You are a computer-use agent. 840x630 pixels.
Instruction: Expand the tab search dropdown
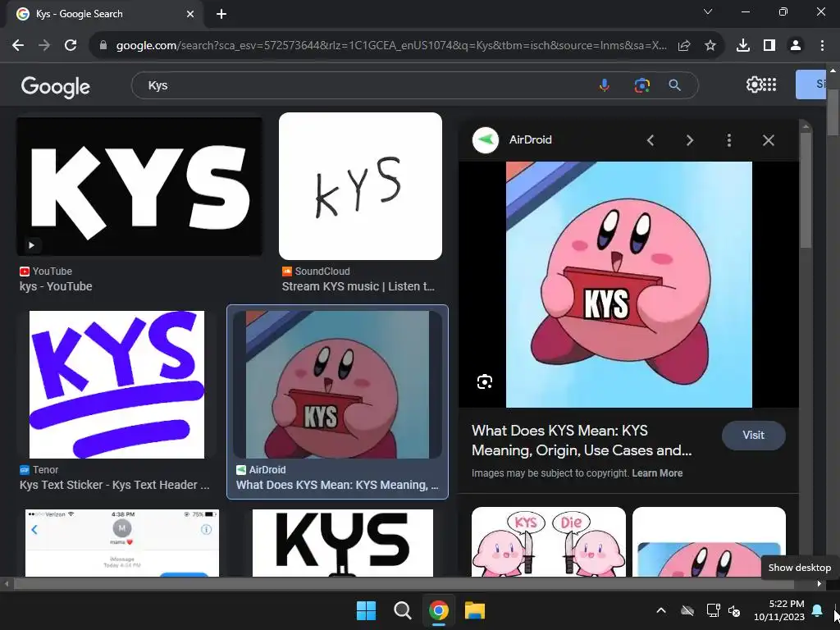(x=708, y=11)
